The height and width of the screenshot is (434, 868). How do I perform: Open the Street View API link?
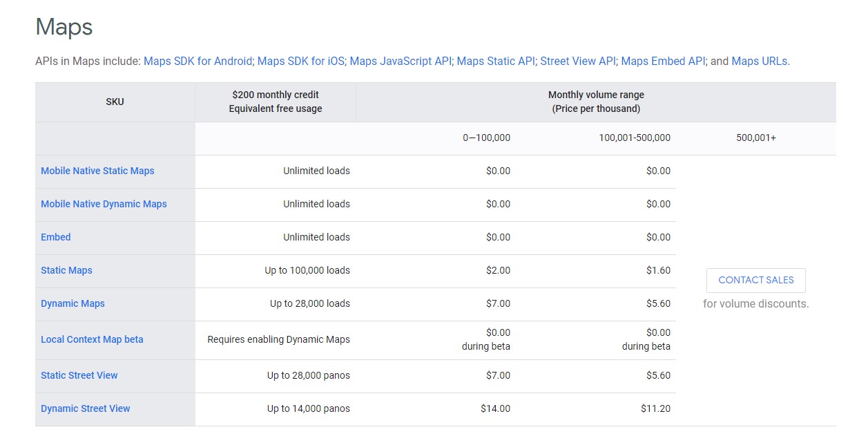[x=577, y=62]
